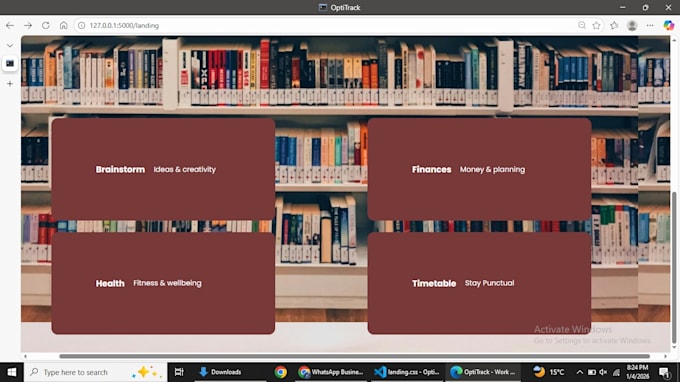Screen dimensions: 680x382
Task: Launch Copilot from the browser toolbar
Action: pos(669,26)
